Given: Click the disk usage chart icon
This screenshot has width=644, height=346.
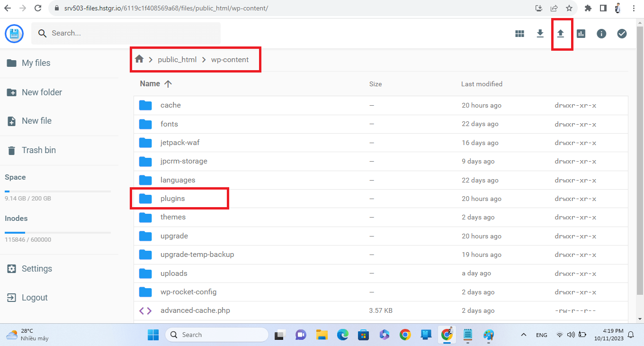Looking at the screenshot, I should pyautogui.click(x=581, y=33).
